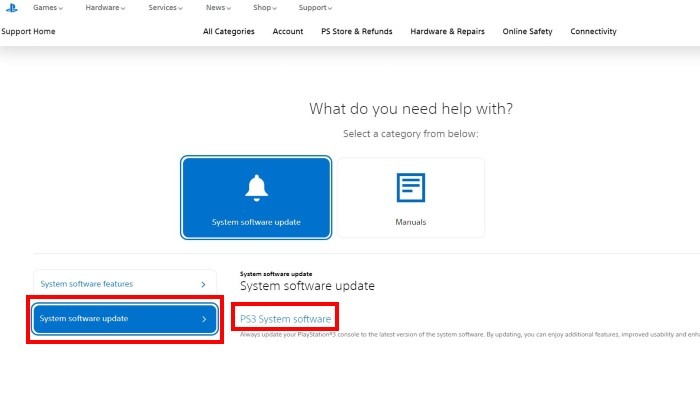Select Hardware & Repairs tab
The image size is (700, 400).
447,32
